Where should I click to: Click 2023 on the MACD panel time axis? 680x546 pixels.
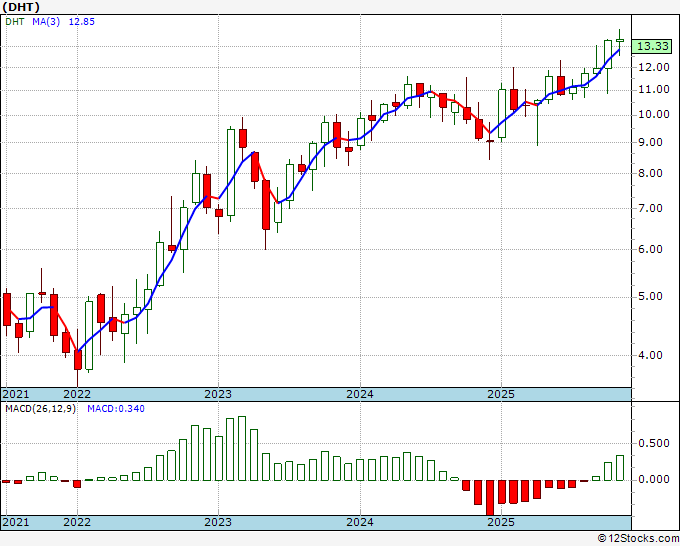coord(218,522)
